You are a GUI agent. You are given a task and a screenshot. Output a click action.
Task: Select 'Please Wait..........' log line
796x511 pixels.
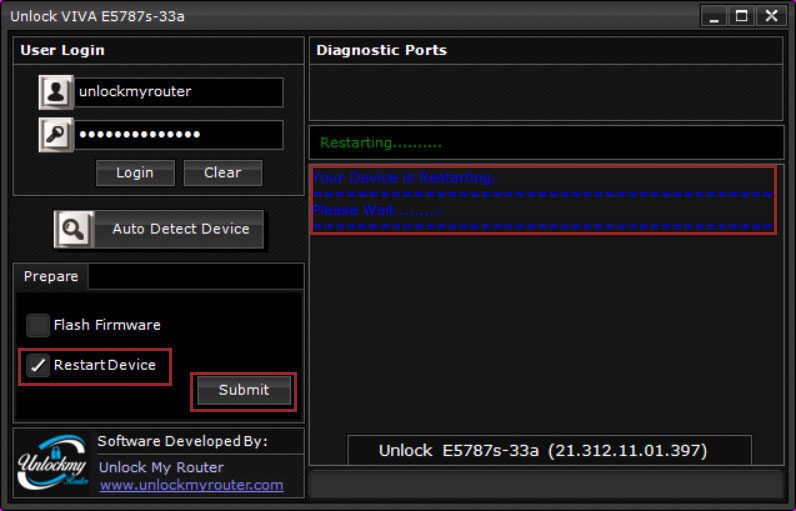[x=378, y=210]
